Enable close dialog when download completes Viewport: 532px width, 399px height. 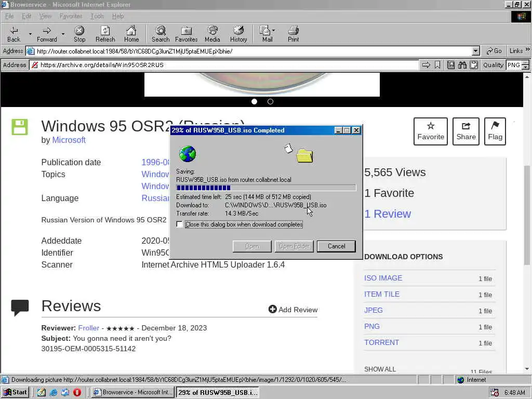[x=179, y=224]
